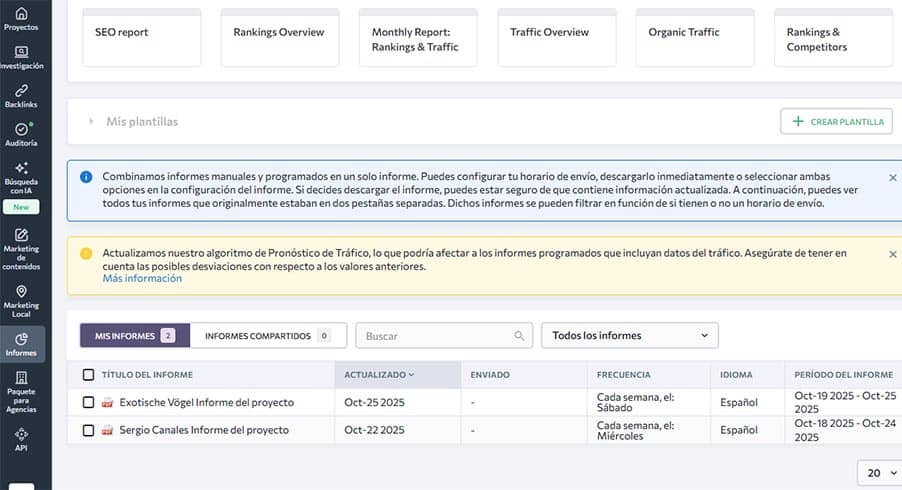Open the rows-per-page dropdown showing 20

coord(879,473)
